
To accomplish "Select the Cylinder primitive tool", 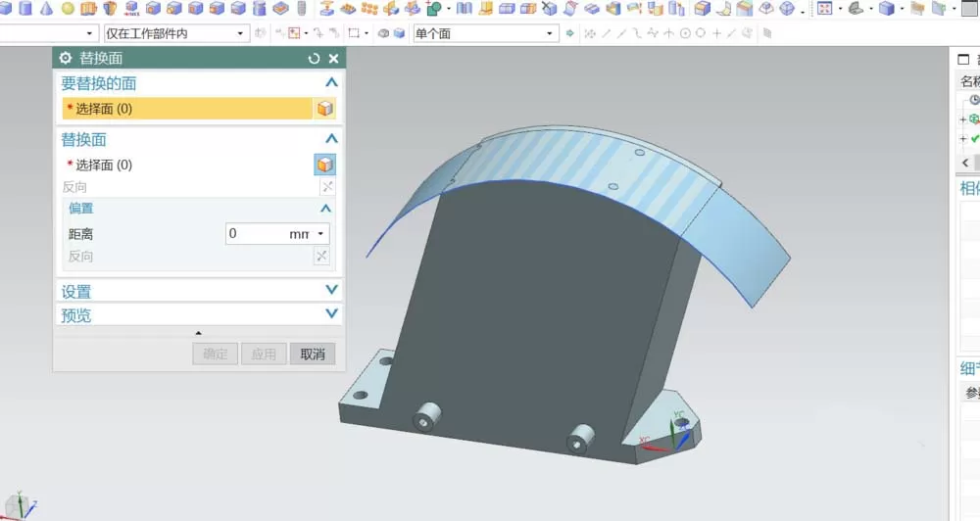I will tap(25, 8).
